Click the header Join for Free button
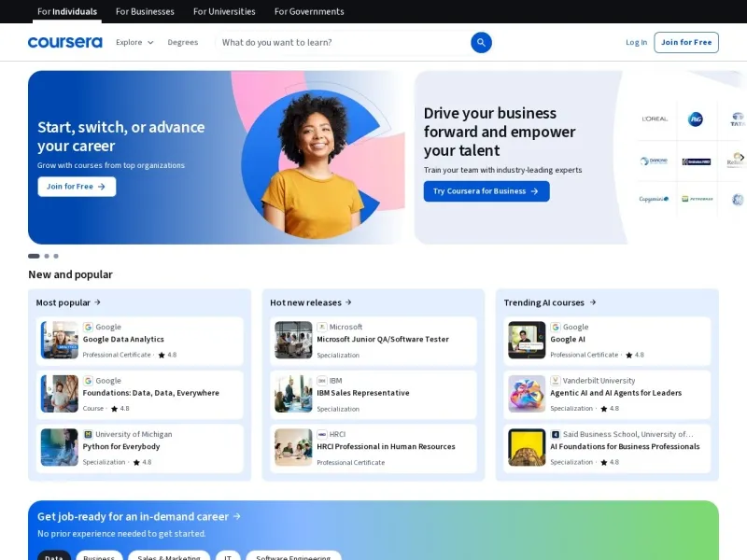747x560 pixels. coord(686,42)
